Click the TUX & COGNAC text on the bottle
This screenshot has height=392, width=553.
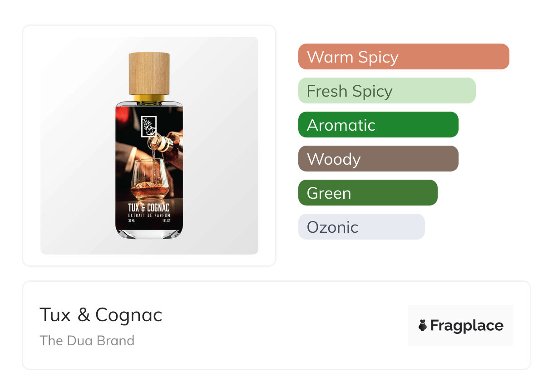tap(149, 208)
